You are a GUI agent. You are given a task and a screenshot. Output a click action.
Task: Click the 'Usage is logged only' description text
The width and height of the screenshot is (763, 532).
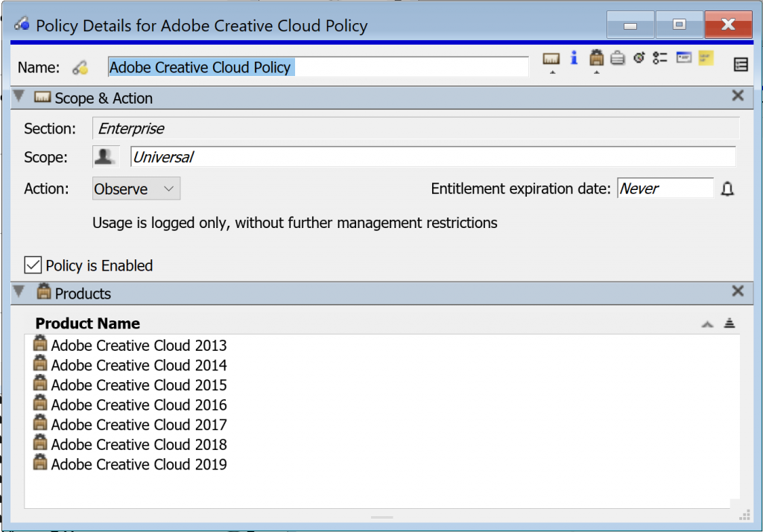tap(295, 223)
